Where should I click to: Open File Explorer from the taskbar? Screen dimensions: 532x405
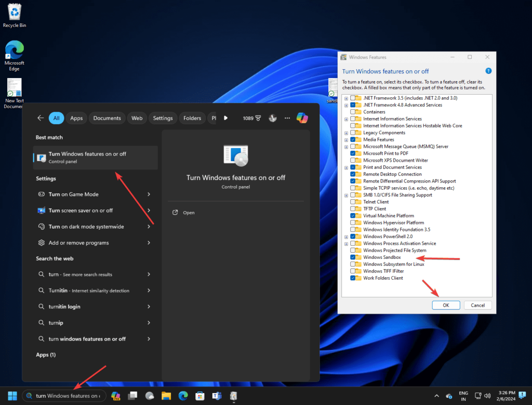tap(166, 396)
